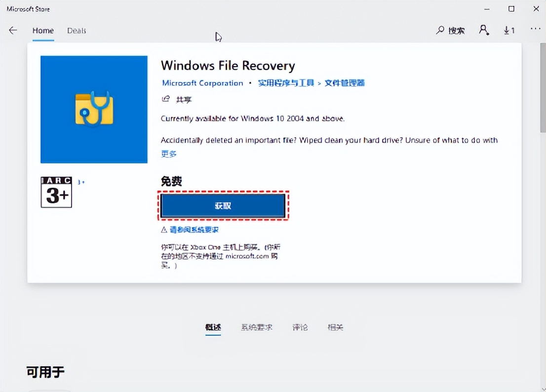This screenshot has height=392, width=546.
Task: Click the 请参阅系统要求 link
Action: [x=194, y=229]
